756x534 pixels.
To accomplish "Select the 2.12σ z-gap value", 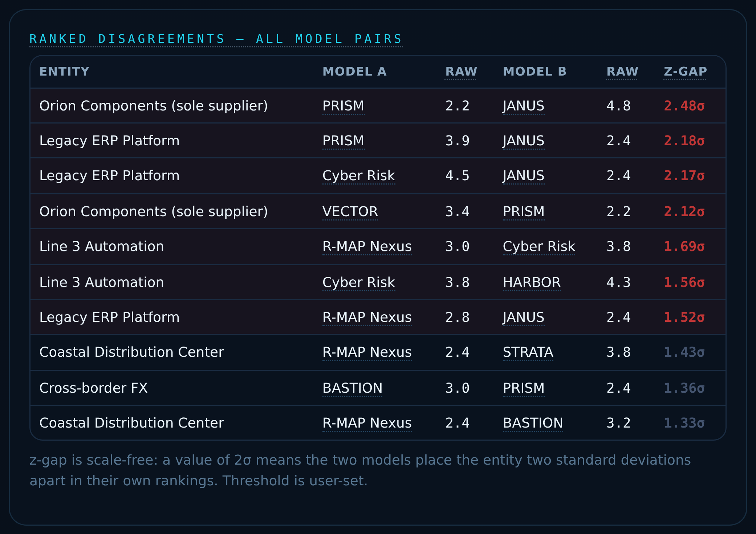I will point(684,212).
